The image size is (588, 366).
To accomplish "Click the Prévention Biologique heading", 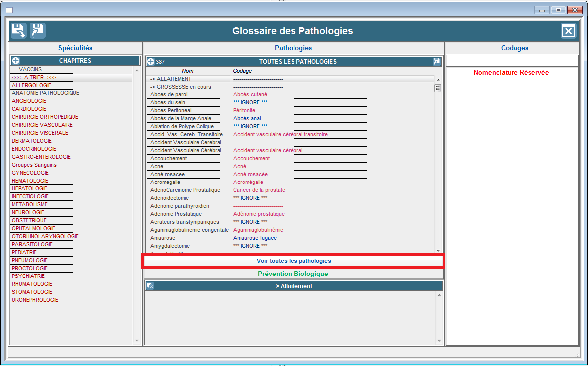I will pyautogui.click(x=293, y=274).
